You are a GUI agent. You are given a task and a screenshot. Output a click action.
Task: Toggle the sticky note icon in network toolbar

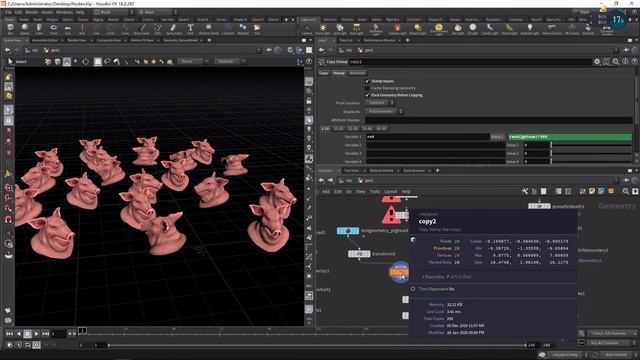pyautogui.click(x=592, y=191)
